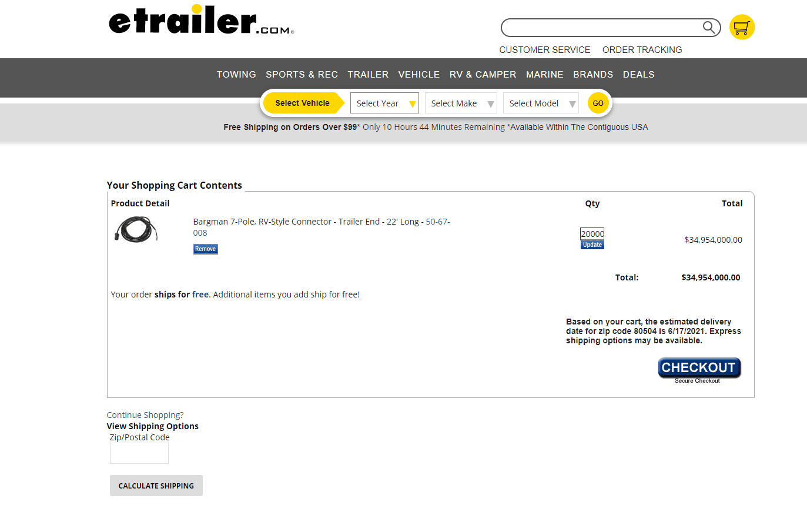Click the Calculate Shipping button

[x=156, y=486]
